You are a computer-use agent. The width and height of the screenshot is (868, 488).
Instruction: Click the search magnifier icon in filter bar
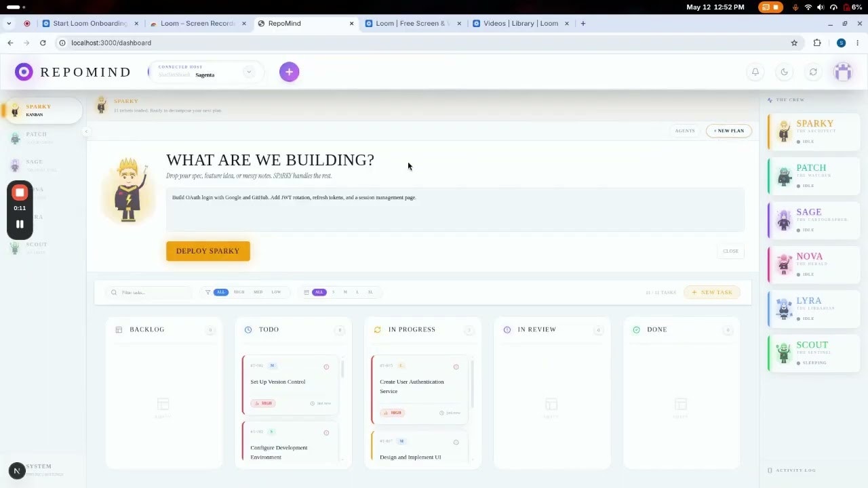[115, 292]
